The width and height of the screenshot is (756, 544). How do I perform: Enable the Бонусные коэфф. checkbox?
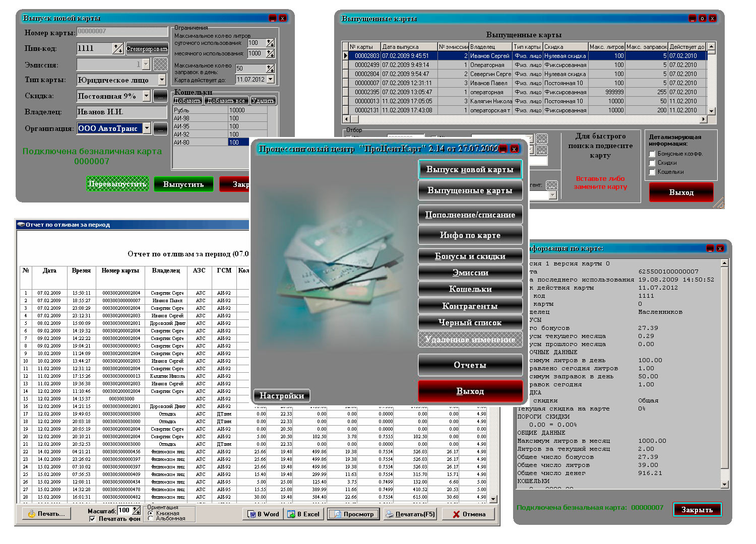(652, 154)
